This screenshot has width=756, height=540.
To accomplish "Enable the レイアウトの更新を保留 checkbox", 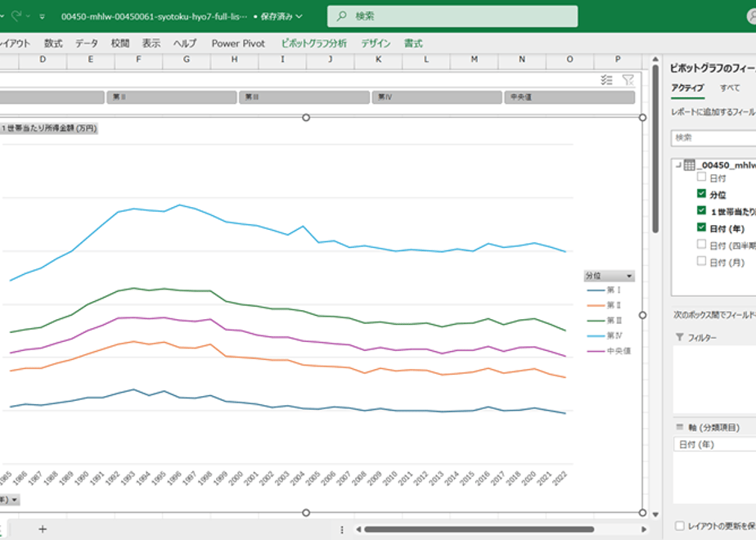I will pos(679,525).
